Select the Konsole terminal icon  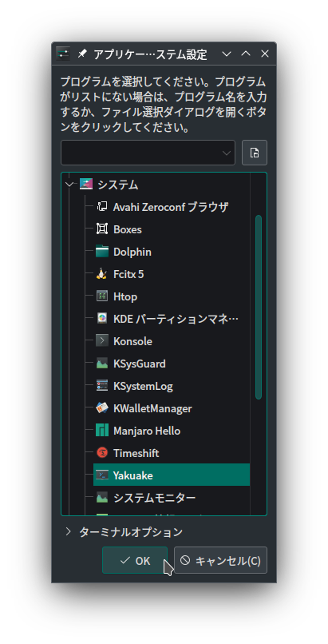tap(101, 341)
